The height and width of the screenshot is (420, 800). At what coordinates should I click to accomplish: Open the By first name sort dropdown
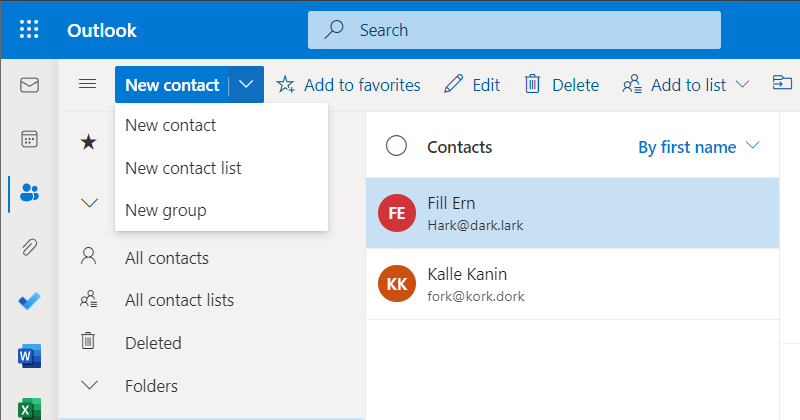pyautogui.click(x=698, y=147)
